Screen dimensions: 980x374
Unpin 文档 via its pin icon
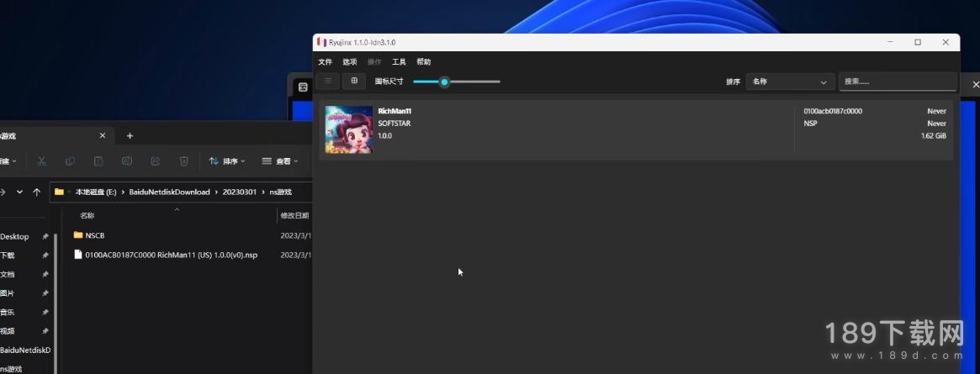[x=45, y=274]
